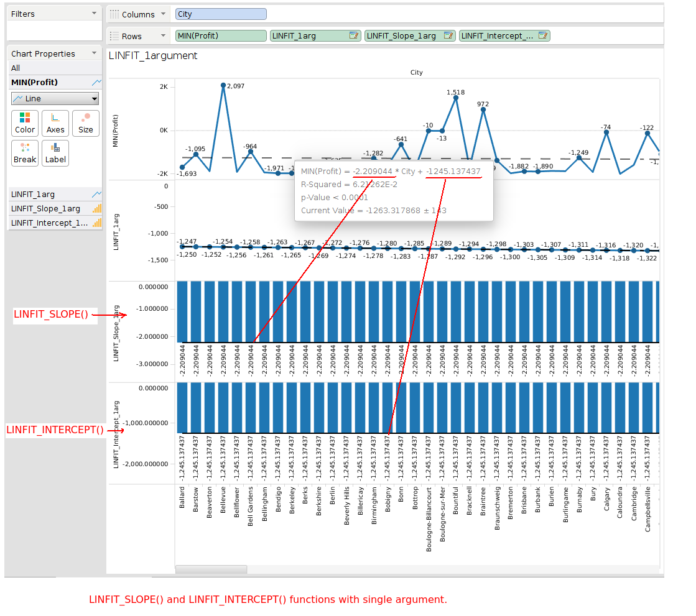Click the edit icon on LINFIT_Intercept pill

coord(543,35)
